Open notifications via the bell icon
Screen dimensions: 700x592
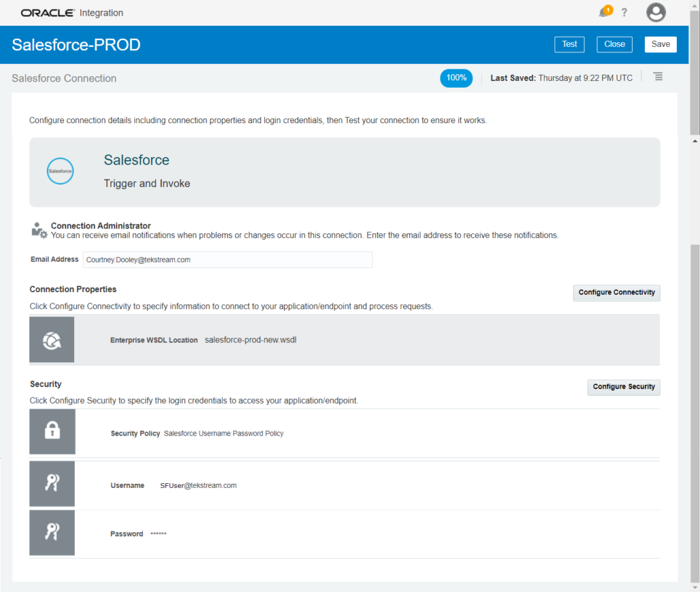coord(604,12)
